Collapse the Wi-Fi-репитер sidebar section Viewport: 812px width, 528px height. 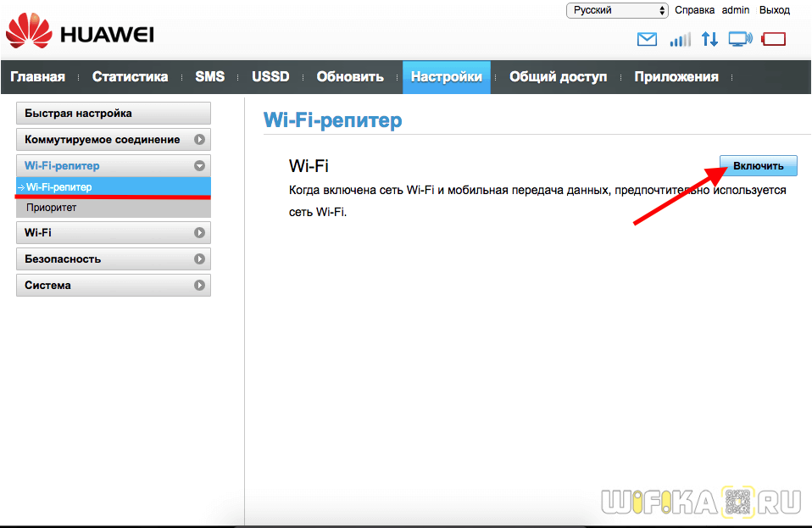pyautogui.click(x=199, y=165)
